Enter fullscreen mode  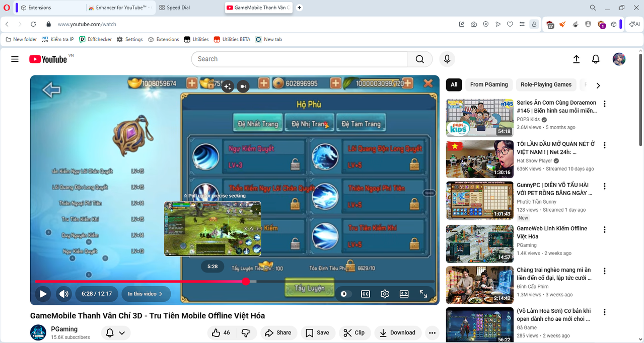pyautogui.click(x=423, y=294)
